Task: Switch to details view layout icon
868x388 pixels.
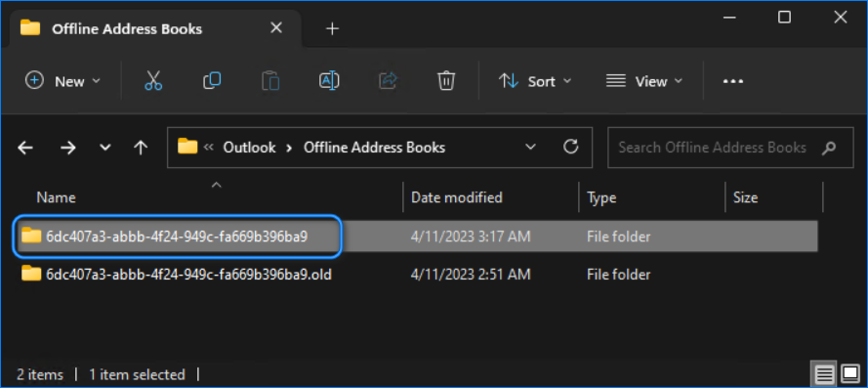Action: [x=824, y=374]
